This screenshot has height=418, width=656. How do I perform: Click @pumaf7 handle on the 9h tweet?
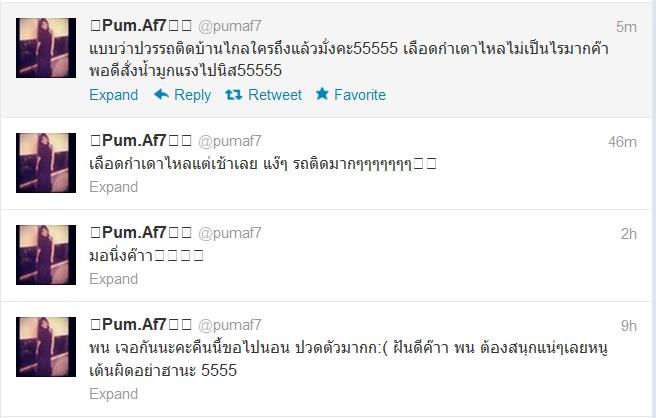point(230,325)
